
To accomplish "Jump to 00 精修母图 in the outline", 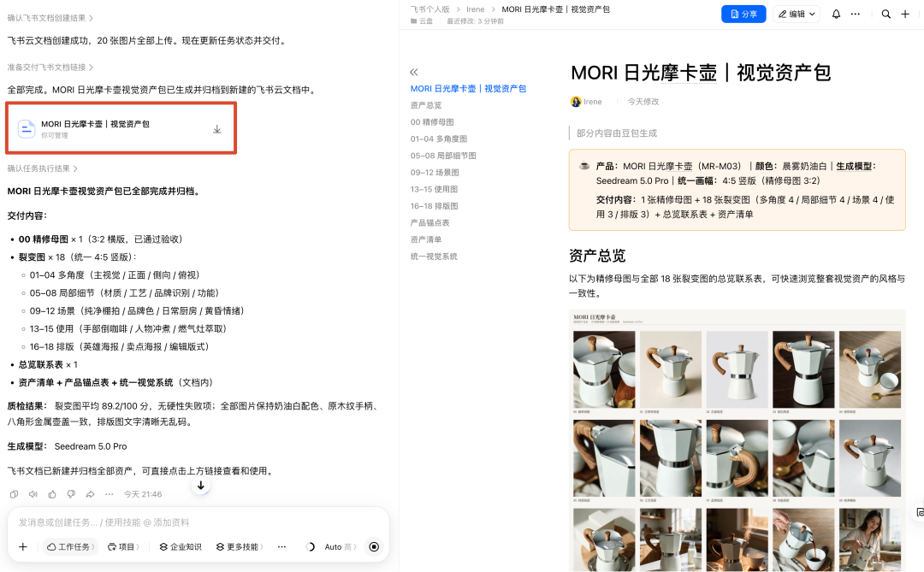I will [x=432, y=122].
